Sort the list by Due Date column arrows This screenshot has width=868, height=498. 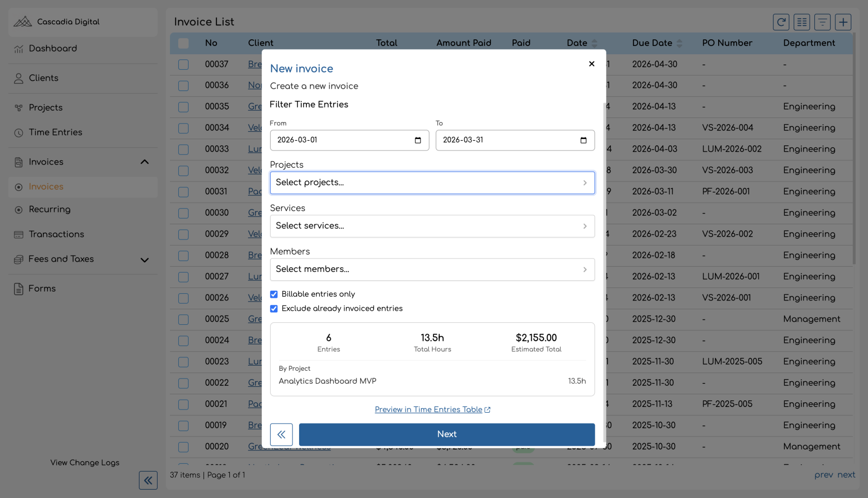pyautogui.click(x=679, y=43)
